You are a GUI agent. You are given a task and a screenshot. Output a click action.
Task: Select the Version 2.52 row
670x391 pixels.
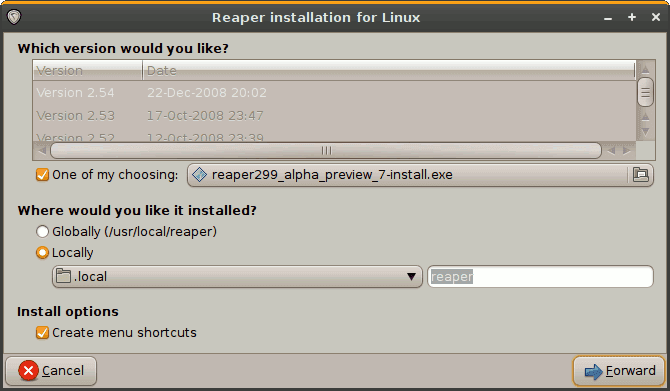click(334, 136)
